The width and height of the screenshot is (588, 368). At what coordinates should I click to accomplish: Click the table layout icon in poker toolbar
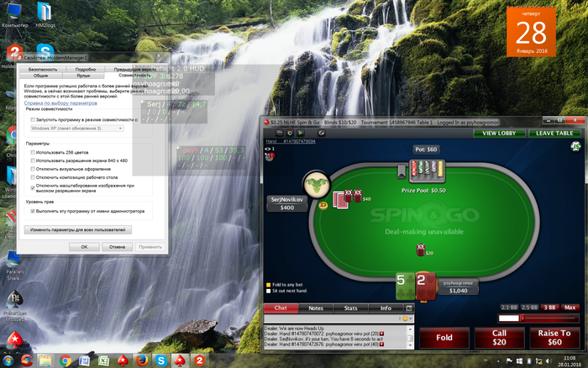pos(280,133)
